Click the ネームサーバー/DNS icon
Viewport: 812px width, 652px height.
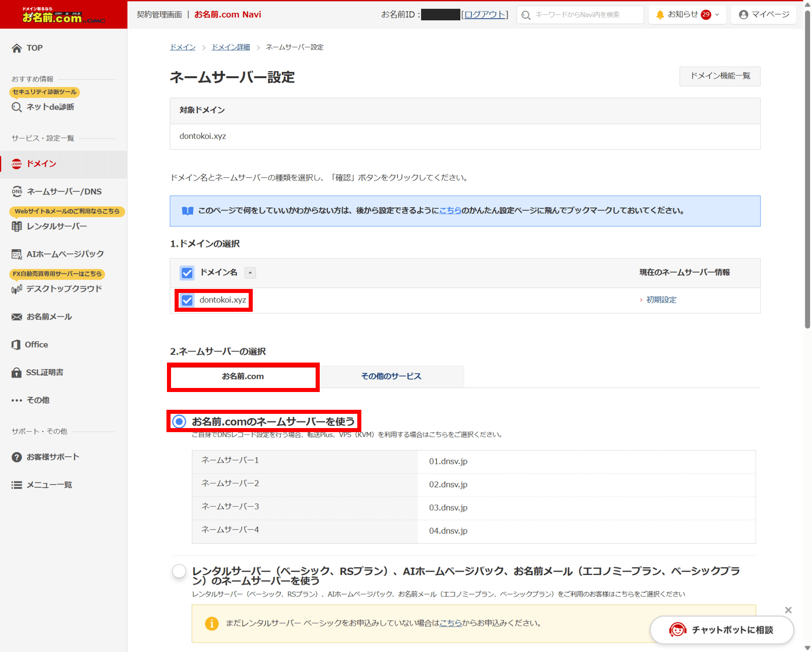17,191
